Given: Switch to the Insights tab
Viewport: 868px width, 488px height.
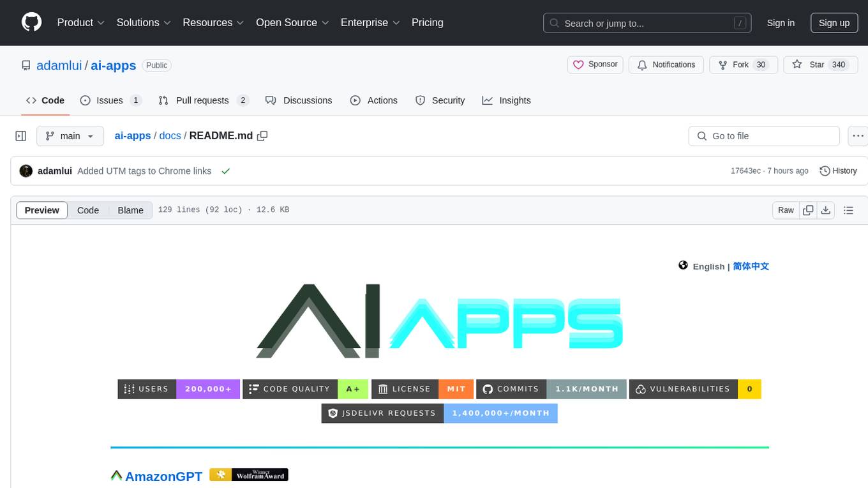Looking at the screenshot, I should click(506, 100).
